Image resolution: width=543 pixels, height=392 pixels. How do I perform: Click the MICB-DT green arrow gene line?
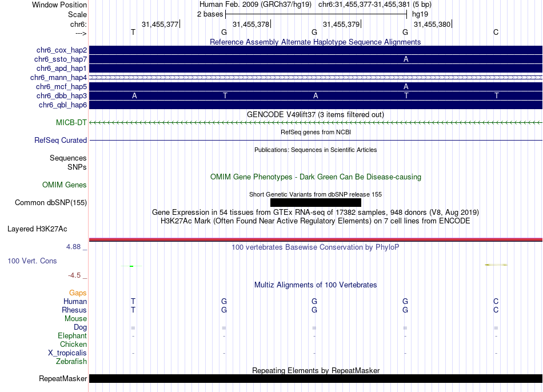(316, 123)
